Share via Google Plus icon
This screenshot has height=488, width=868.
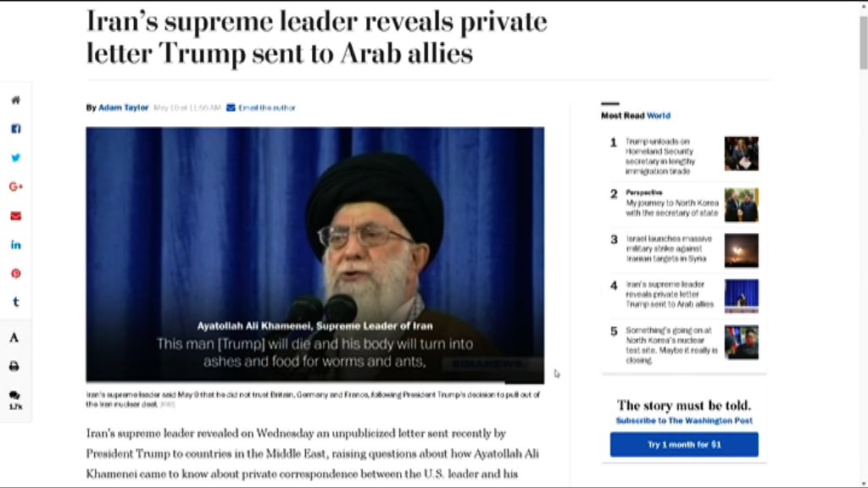pos(15,187)
